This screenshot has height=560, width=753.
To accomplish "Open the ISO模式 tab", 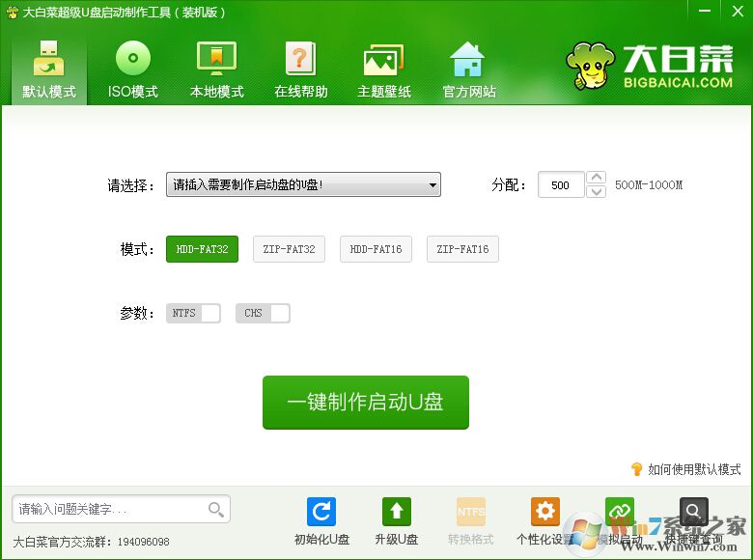I will (x=133, y=70).
